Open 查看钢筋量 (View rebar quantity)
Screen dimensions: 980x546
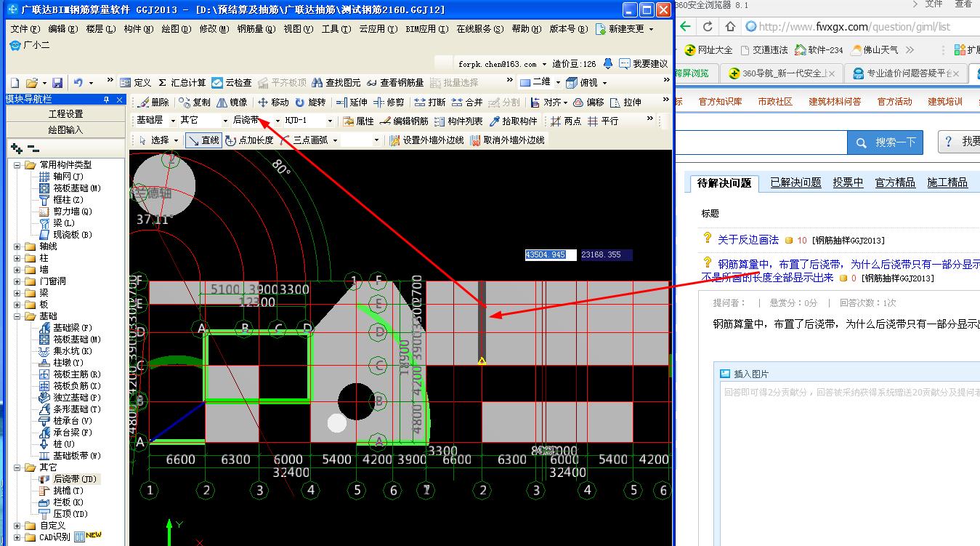tap(396, 83)
